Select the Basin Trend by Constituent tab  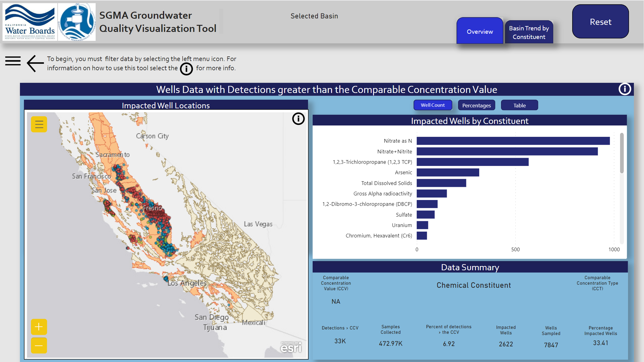coord(528,32)
